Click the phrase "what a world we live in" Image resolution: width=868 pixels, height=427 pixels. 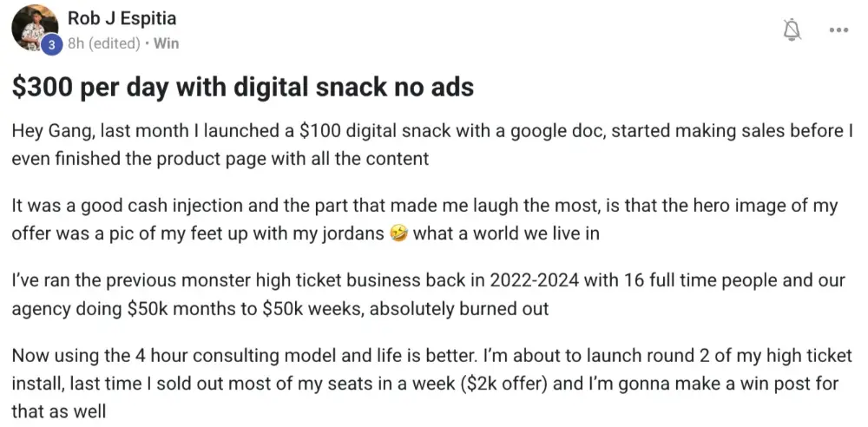tap(506, 233)
